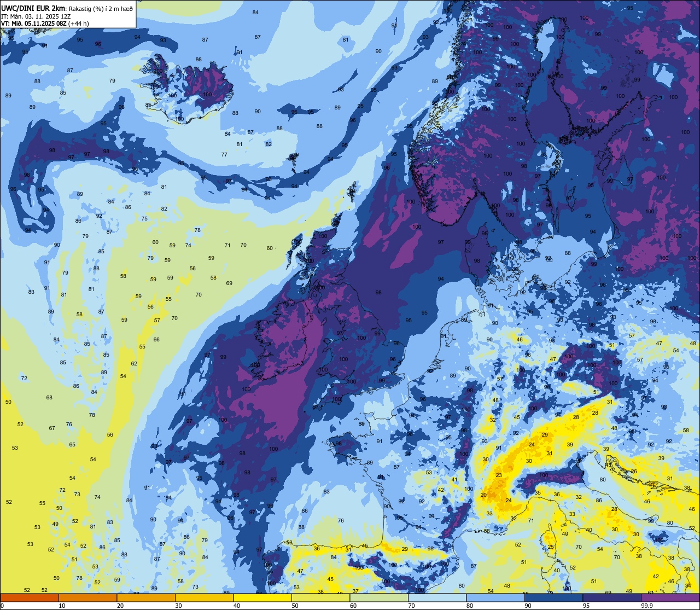Image resolution: width=700 pixels, height=610 pixels.
Task: Pick the above 99.9 purple legend swatch
Action: [x=670, y=597]
